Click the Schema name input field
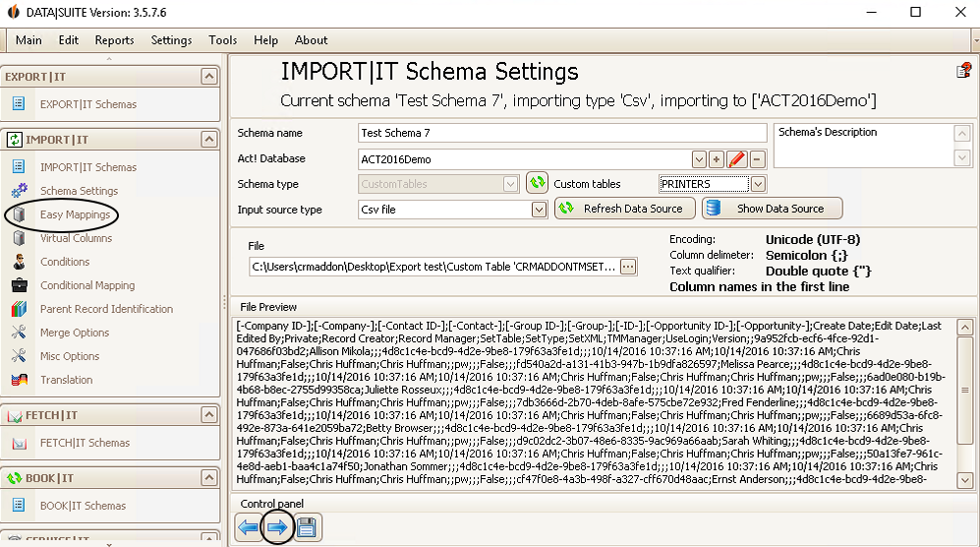 pyautogui.click(x=562, y=134)
